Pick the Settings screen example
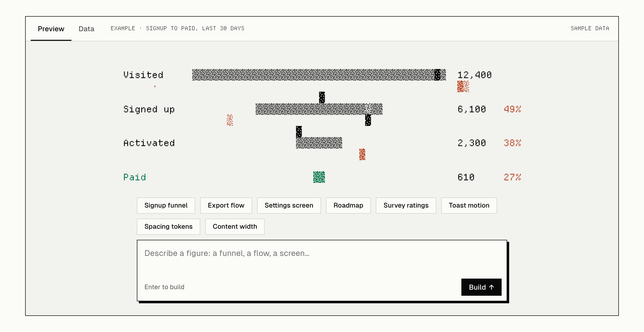 point(289,205)
